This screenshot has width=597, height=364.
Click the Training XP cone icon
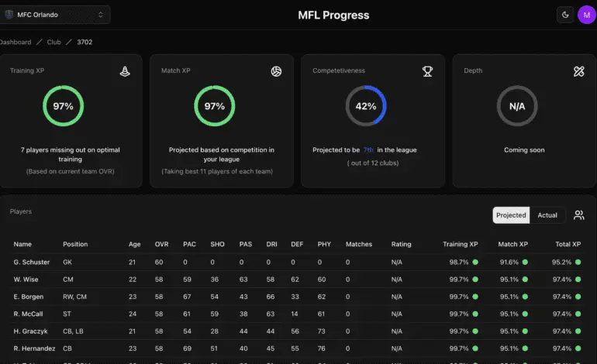[x=125, y=71]
